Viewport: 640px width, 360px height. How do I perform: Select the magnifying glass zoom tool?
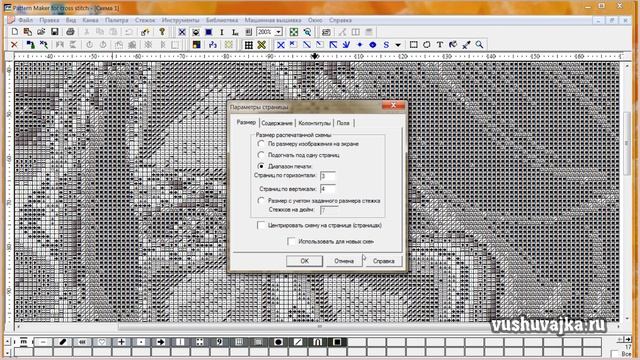pos(479,44)
